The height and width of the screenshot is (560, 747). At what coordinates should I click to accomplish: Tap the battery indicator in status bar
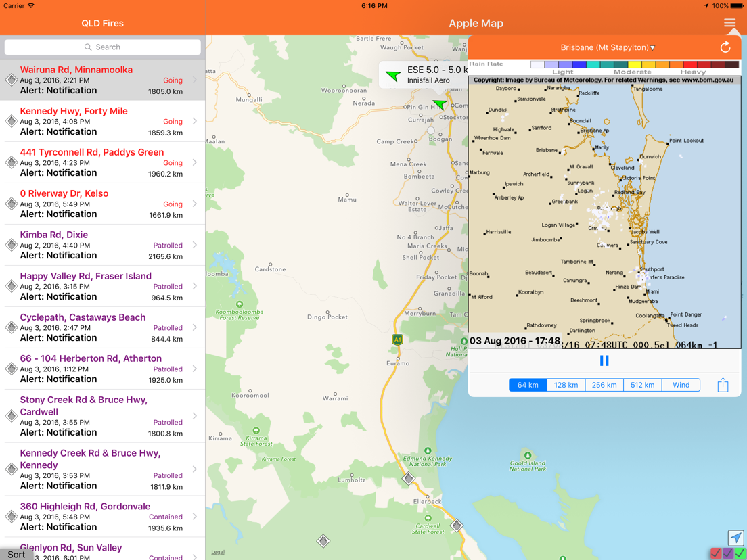(x=737, y=5)
